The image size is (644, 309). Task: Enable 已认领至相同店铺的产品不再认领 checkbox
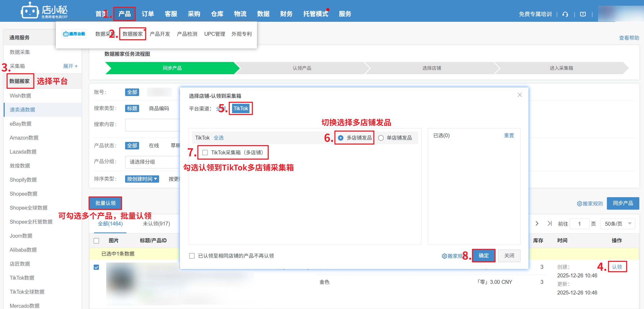pos(192,256)
